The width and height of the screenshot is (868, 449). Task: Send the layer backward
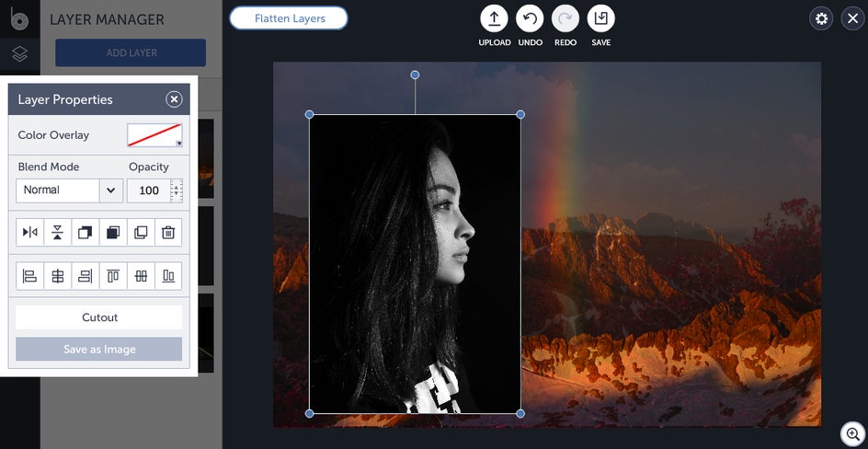113,232
